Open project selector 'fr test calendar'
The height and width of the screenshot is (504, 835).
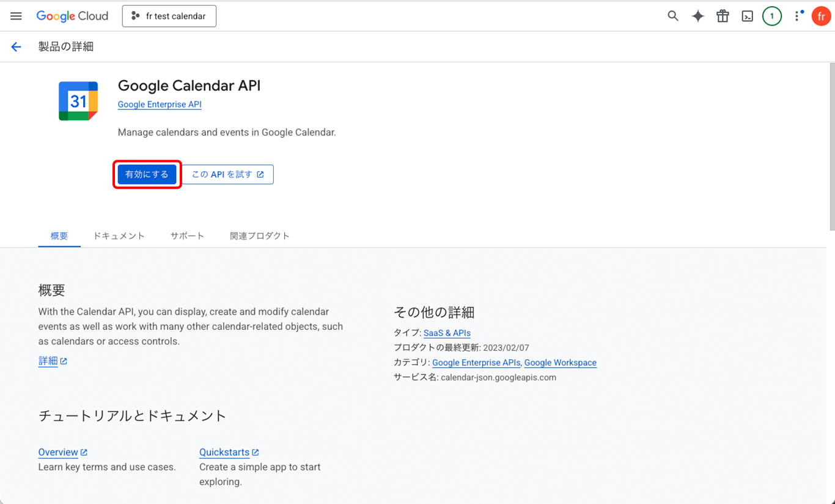(x=169, y=16)
